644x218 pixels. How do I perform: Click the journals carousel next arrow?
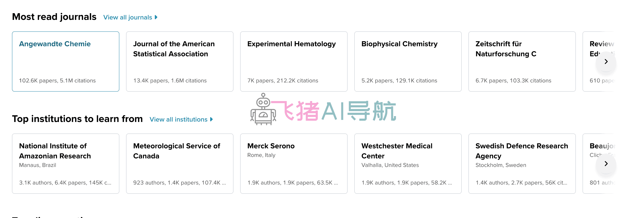[x=606, y=62]
